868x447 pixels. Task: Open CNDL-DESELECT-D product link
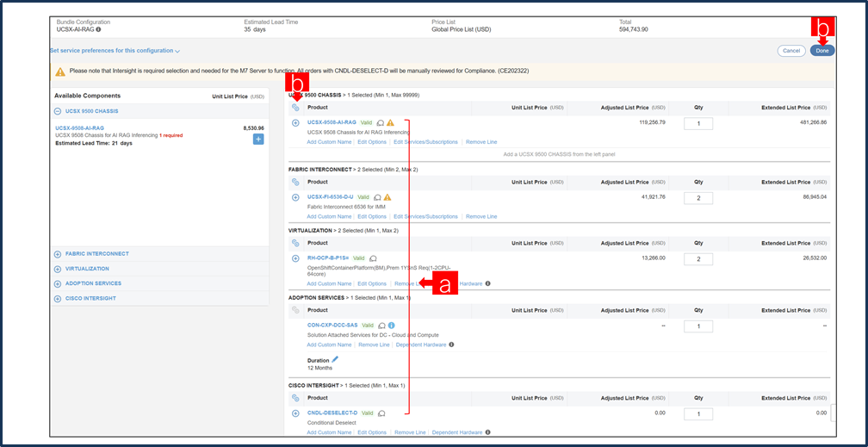(332, 413)
